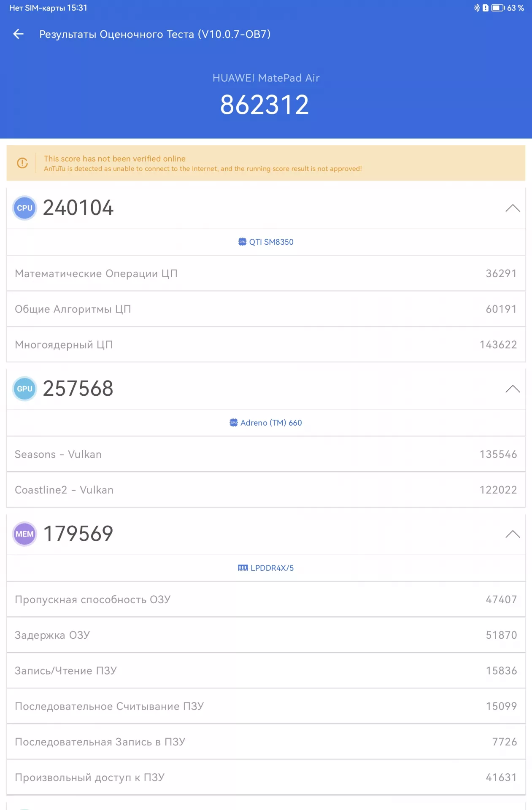Tap the warning exclamation icon

(x=22, y=163)
